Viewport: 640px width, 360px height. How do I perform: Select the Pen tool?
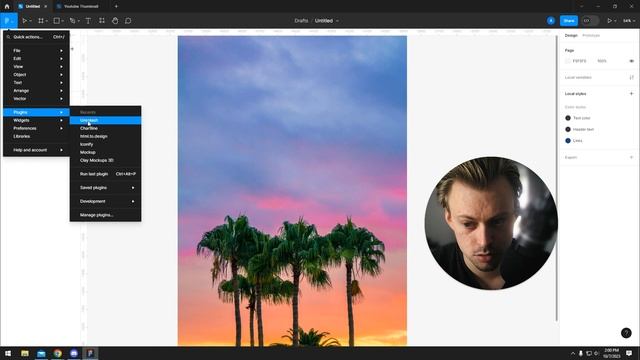[72, 20]
